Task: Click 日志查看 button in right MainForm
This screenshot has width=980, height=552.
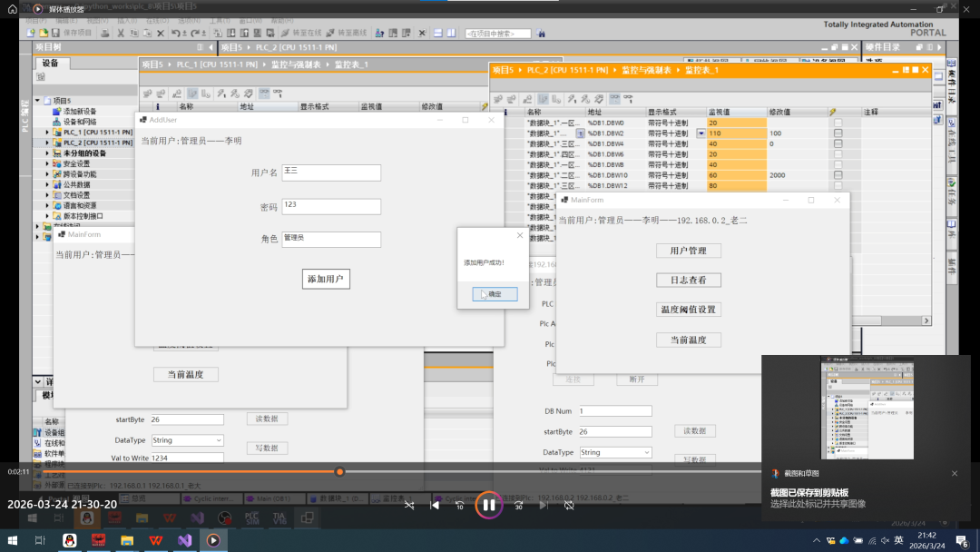Action: click(688, 280)
